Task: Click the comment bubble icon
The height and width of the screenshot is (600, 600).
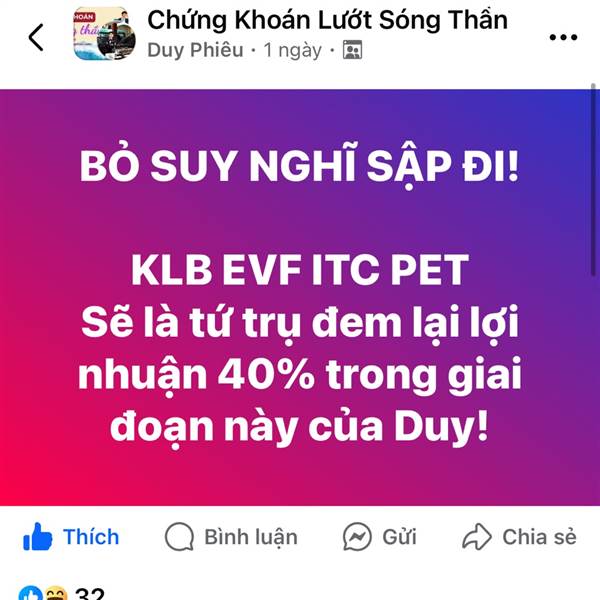Action: click(x=179, y=536)
